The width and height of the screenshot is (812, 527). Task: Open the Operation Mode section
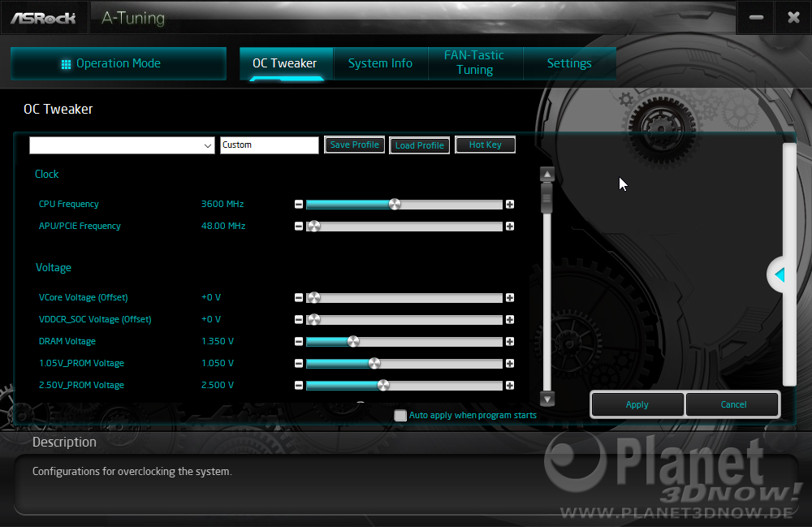(x=118, y=63)
